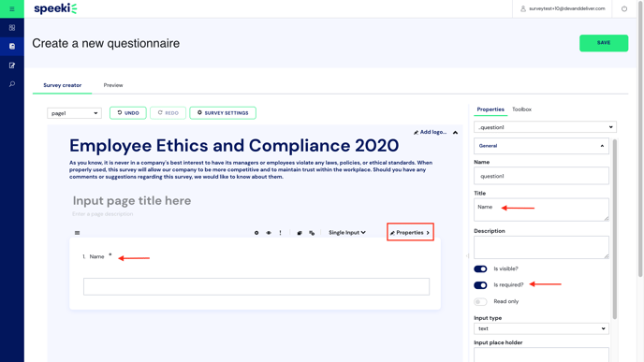This screenshot has height=362, width=644.
Task: Click the Input page title here placeholder
Action: point(132,201)
